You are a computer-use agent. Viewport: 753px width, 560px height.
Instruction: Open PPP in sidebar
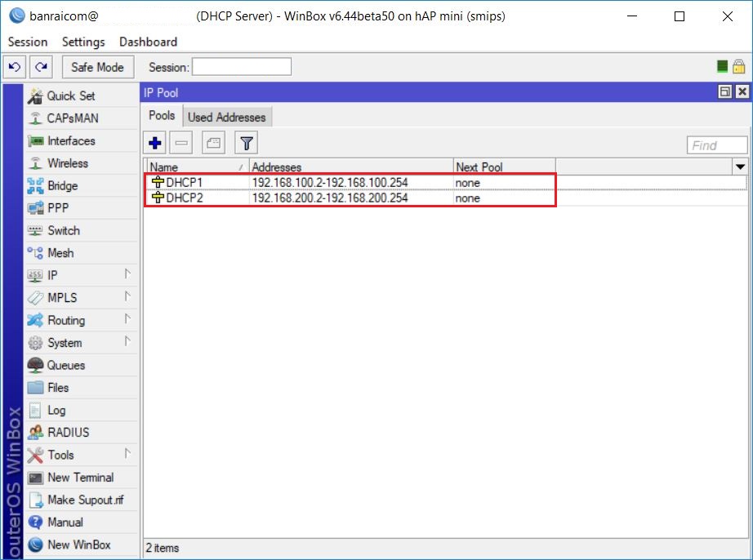pyautogui.click(x=81, y=208)
